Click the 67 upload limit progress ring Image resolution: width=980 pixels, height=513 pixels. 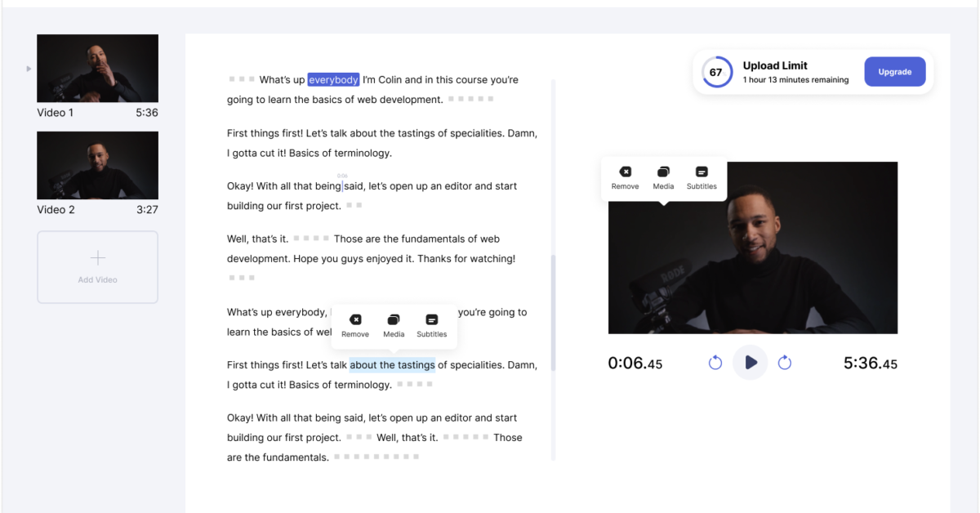pos(717,72)
